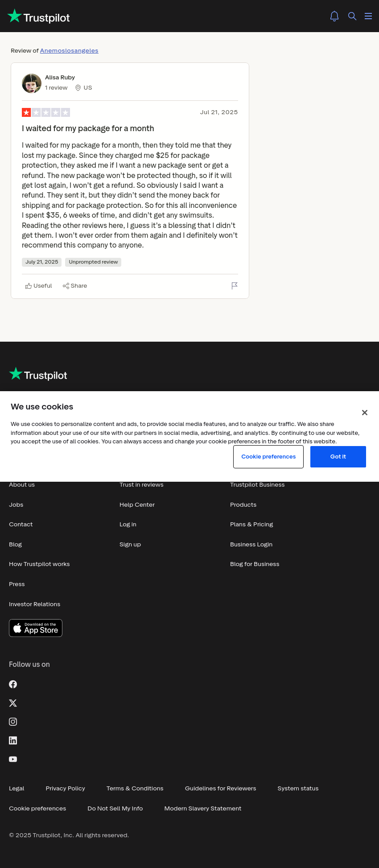Open the Products footer link

(x=243, y=505)
